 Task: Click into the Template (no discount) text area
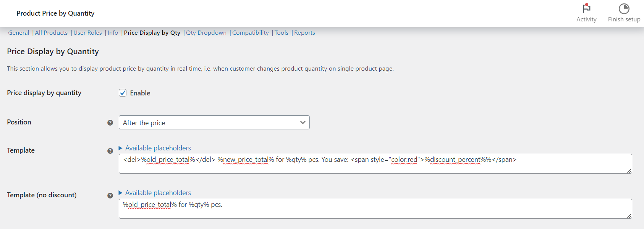point(375,209)
